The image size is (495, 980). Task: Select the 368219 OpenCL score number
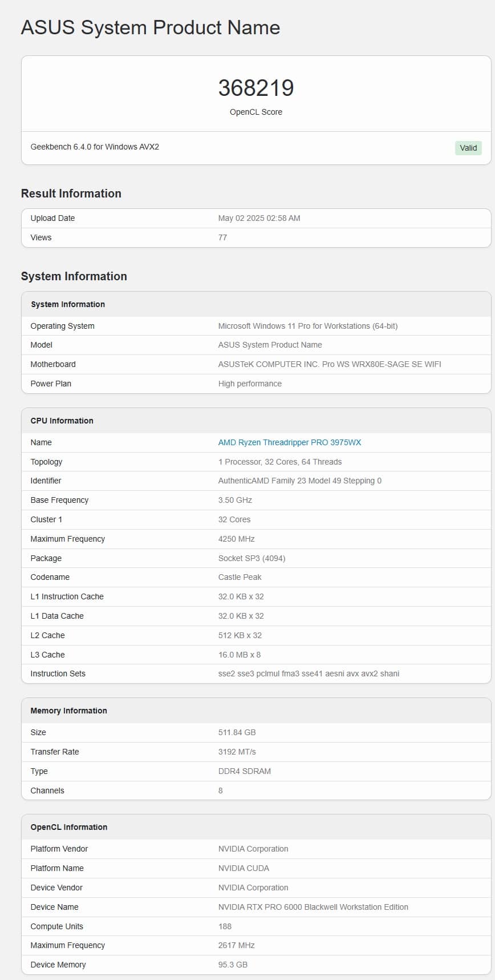pos(256,88)
